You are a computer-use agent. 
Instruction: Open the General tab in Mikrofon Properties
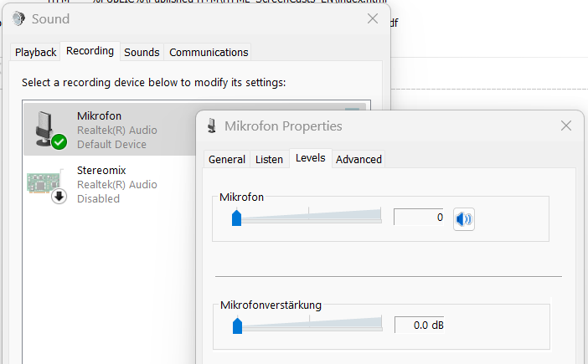tap(227, 159)
